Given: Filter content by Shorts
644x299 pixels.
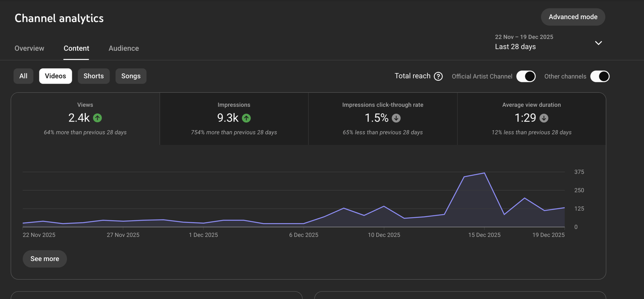Looking at the screenshot, I should pyautogui.click(x=93, y=76).
